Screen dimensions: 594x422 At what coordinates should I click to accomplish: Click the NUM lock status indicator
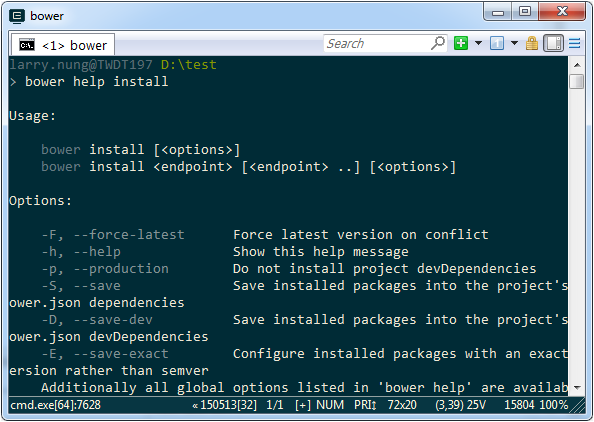(330, 405)
